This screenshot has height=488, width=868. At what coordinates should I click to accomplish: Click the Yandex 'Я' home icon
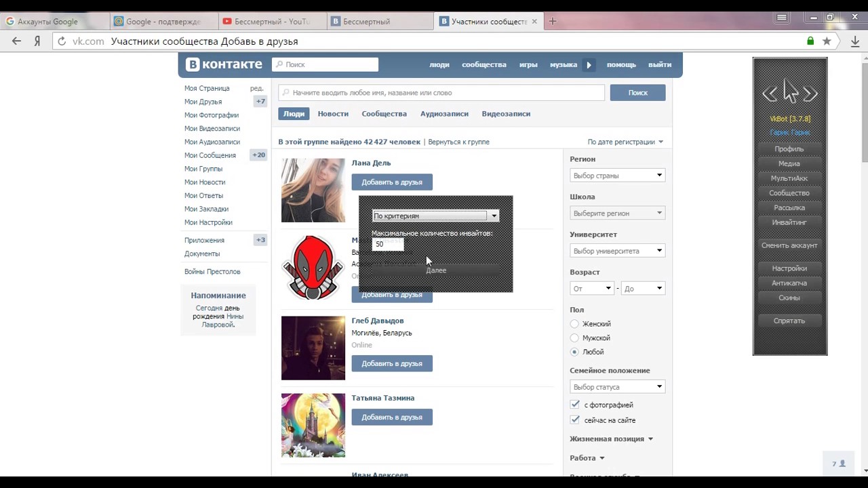coord(37,41)
